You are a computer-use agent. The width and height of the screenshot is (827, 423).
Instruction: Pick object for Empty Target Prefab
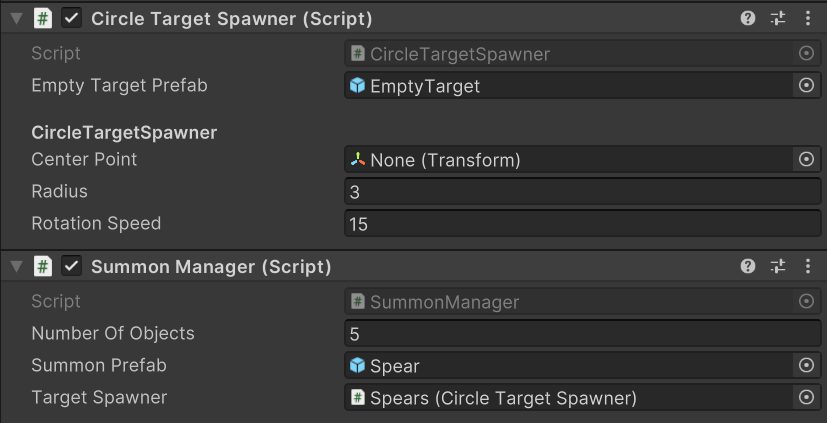pyautogui.click(x=806, y=86)
